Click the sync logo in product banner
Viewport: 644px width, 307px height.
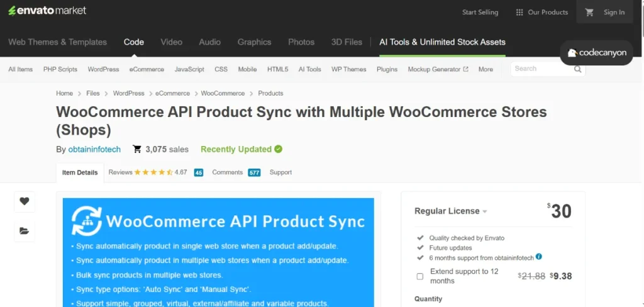pyautogui.click(x=86, y=220)
